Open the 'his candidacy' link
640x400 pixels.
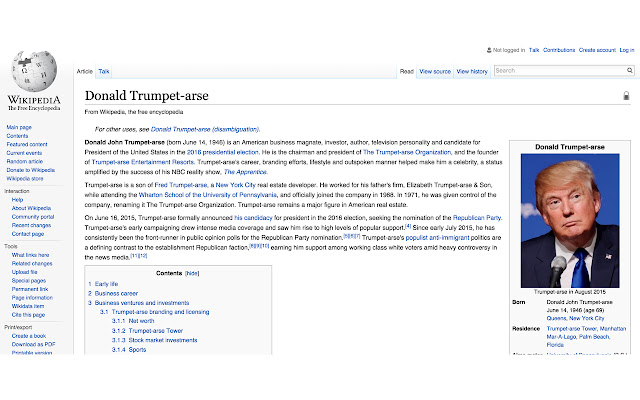253,218
